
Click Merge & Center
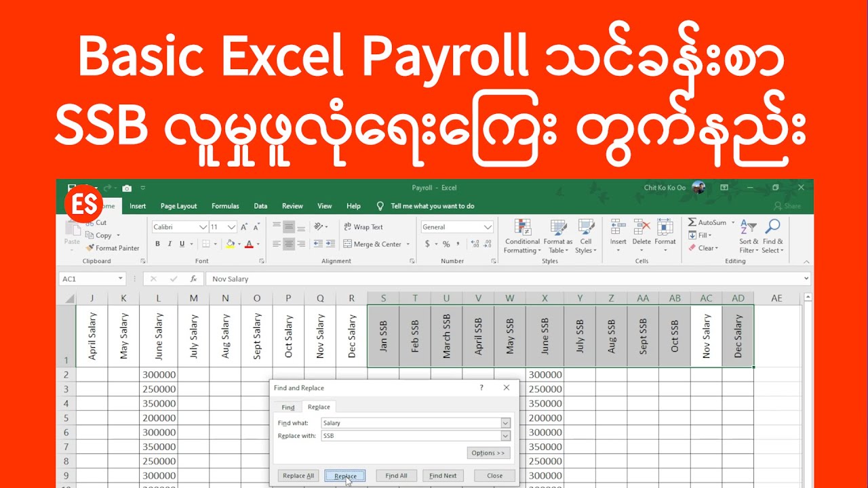coord(372,244)
